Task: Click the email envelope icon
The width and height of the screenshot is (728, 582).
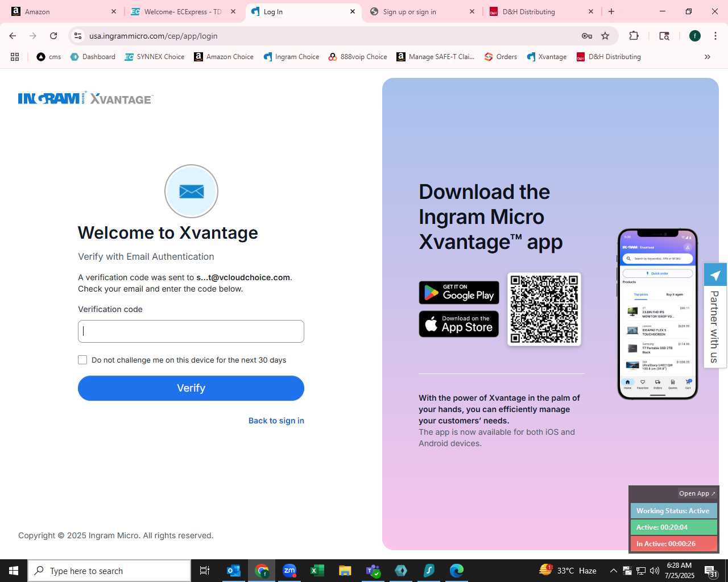Action: (191, 192)
